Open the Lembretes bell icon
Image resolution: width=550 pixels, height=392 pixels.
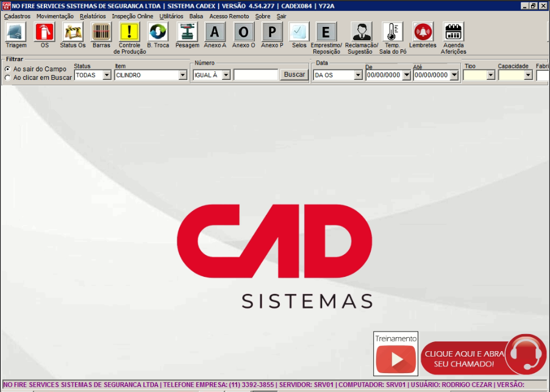pos(423,32)
